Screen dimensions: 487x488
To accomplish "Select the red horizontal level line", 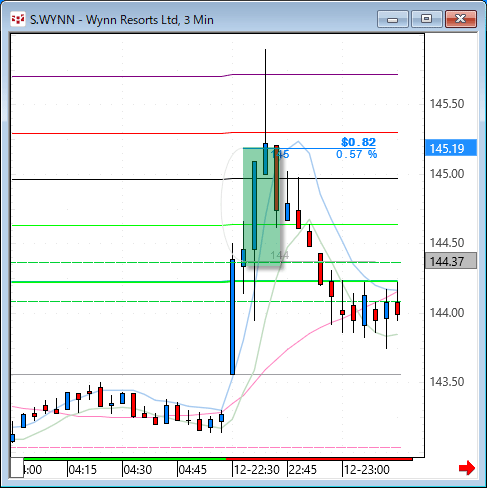I will point(205,133).
